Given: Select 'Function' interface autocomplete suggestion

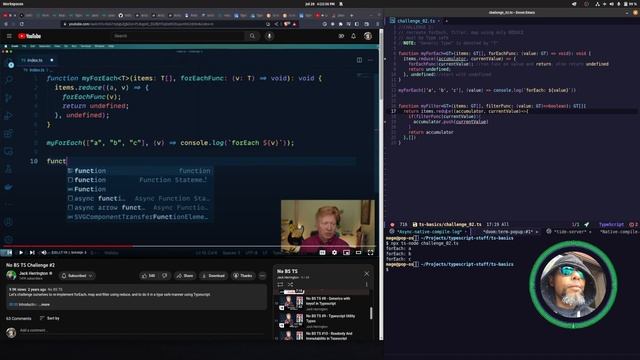Looking at the screenshot, I should pos(140,189).
